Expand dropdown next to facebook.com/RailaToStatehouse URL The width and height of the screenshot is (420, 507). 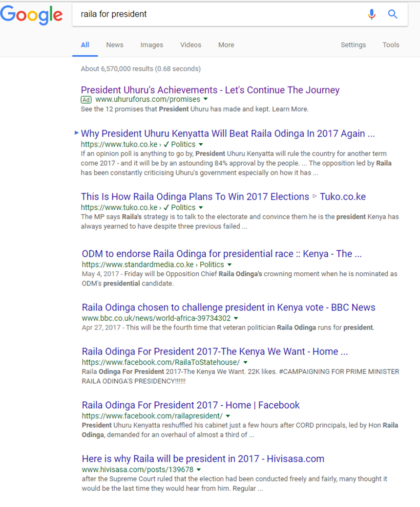click(x=245, y=362)
